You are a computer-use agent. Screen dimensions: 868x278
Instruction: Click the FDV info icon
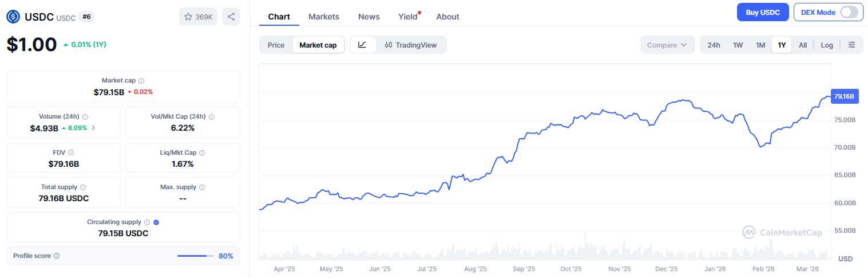71,152
